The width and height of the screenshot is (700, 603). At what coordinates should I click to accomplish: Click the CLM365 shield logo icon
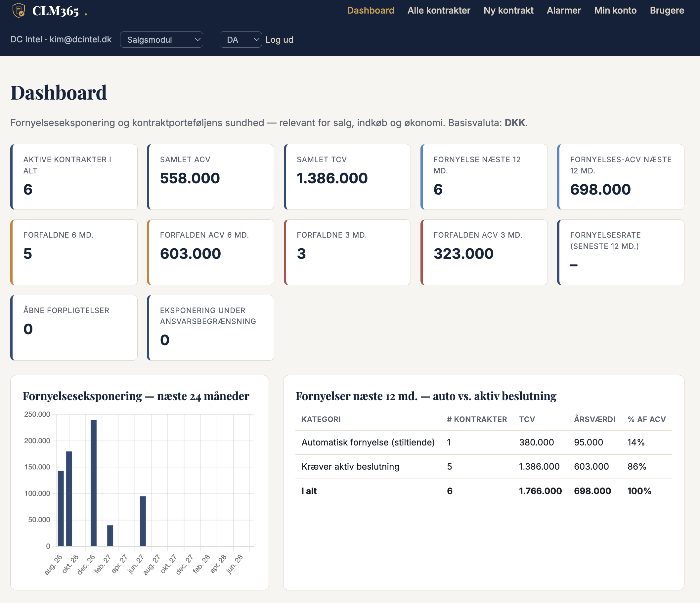19,10
